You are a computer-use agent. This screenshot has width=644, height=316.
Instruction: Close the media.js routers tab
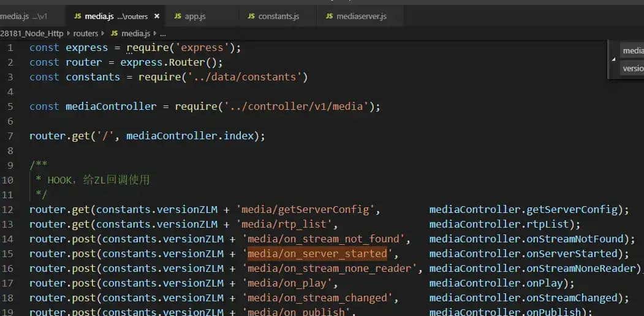157,16
